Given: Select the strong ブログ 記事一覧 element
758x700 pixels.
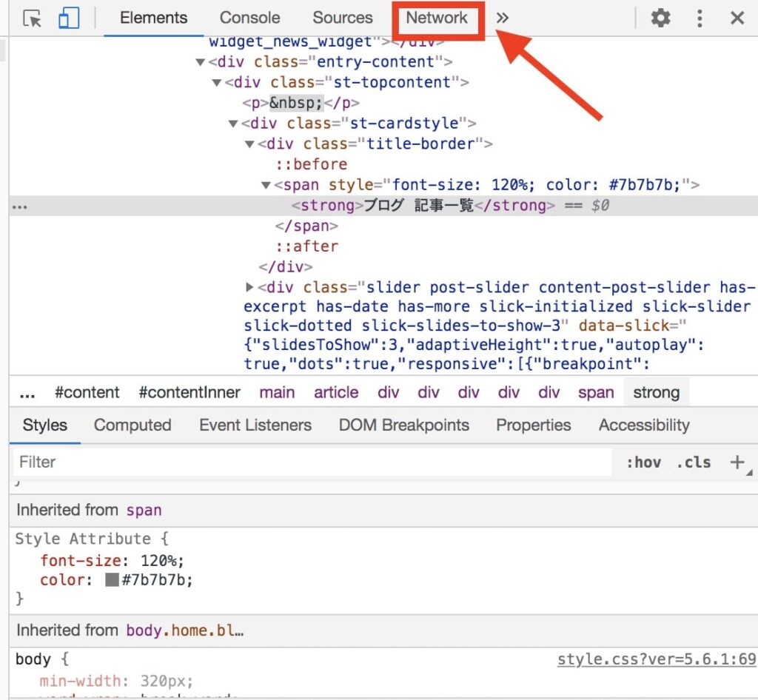Looking at the screenshot, I should click(x=423, y=205).
